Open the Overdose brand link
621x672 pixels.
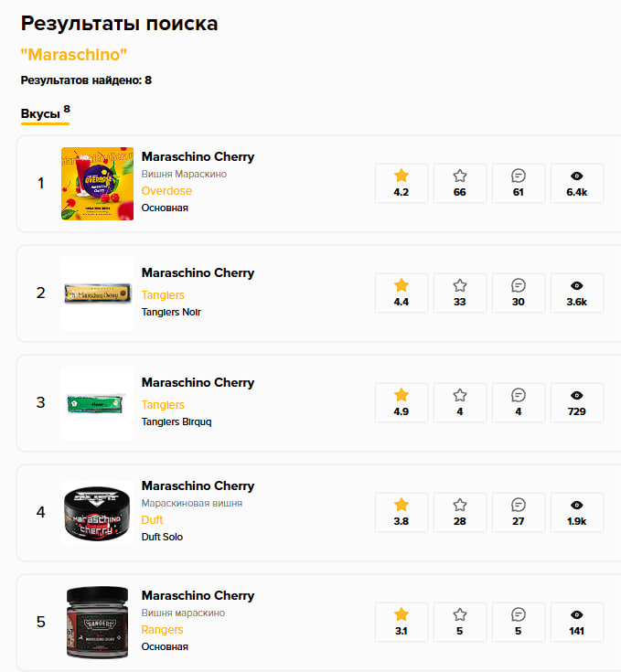(x=166, y=191)
